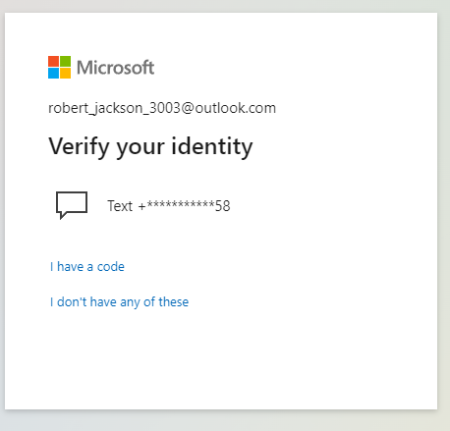Follow "I don't have any of these" link
The width and height of the screenshot is (450, 431).
[x=119, y=302]
